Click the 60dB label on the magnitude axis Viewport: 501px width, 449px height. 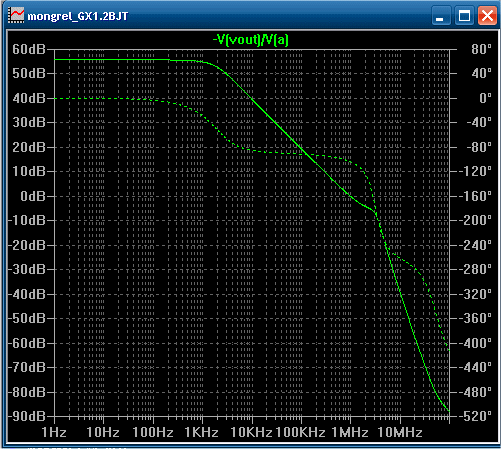pos(29,49)
